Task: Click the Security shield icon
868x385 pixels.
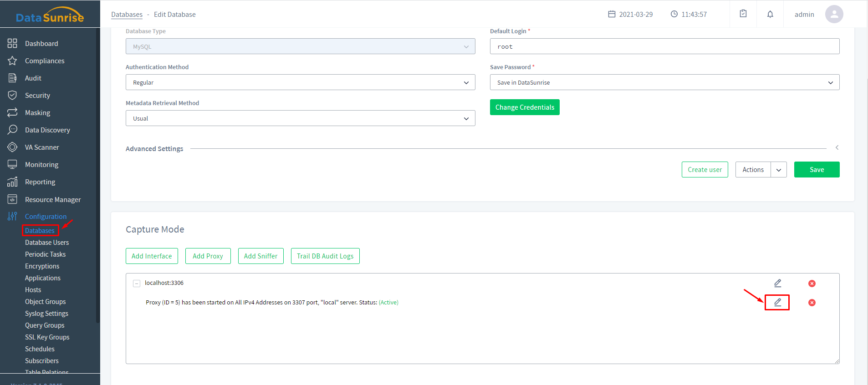Action: [x=12, y=95]
